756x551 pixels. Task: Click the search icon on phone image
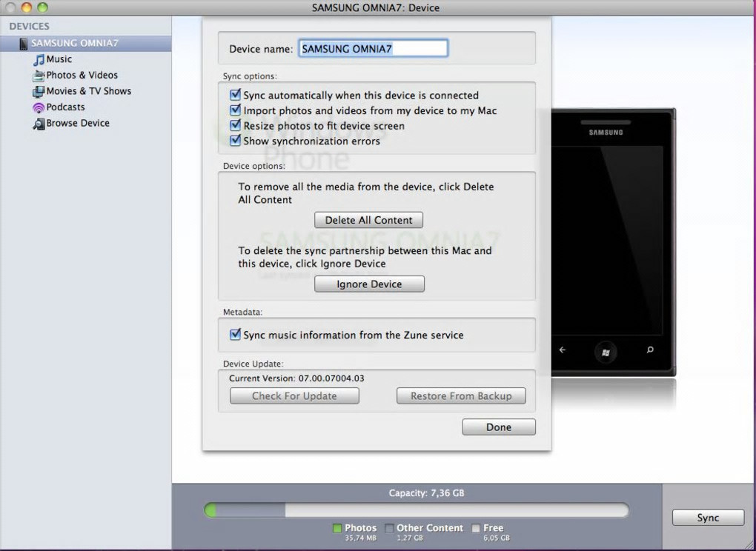pos(650,350)
